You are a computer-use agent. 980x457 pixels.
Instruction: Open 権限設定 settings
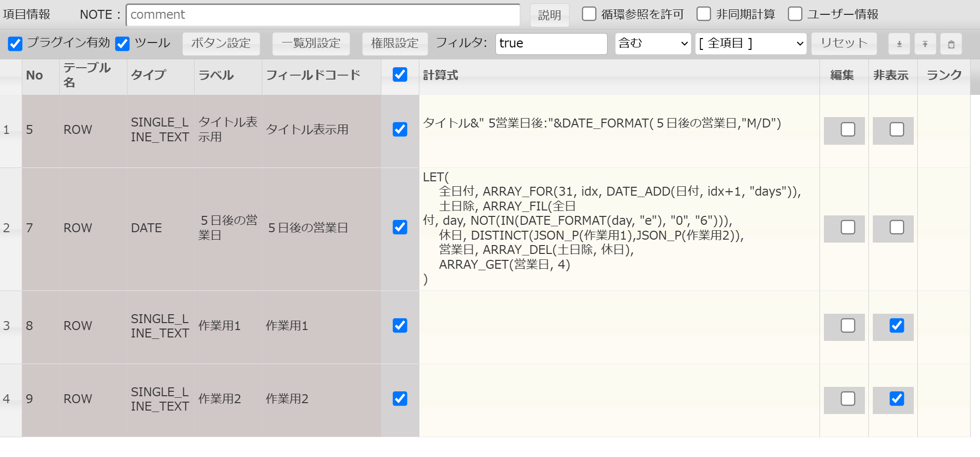pos(395,43)
